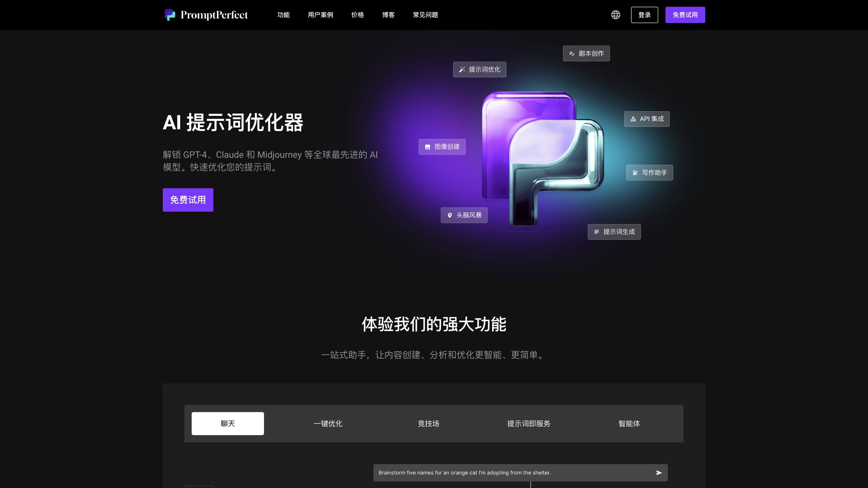
Task: Click the API 集成 feature badge
Action: click(x=646, y=119)
